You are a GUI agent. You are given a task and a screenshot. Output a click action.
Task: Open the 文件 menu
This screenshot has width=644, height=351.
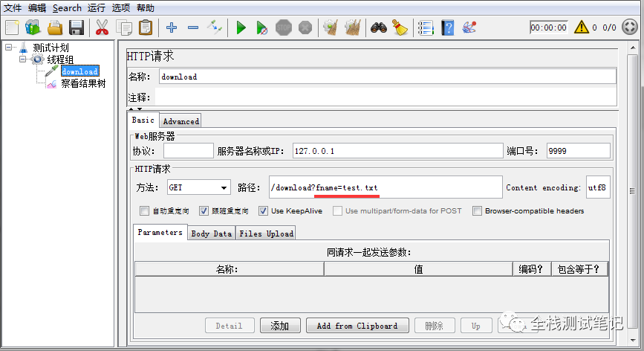coord(13,8)
